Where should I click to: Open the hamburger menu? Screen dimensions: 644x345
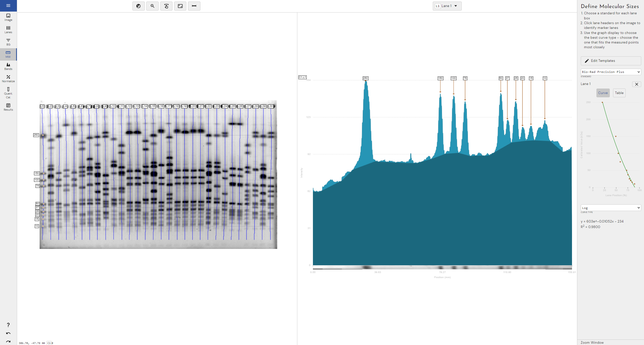[x=8, y=6]
